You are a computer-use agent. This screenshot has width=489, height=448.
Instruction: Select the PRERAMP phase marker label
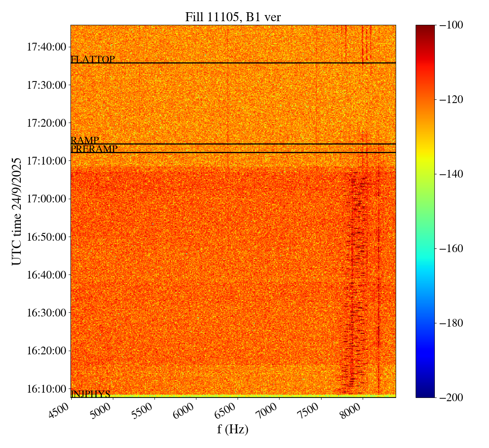point(94,149)
